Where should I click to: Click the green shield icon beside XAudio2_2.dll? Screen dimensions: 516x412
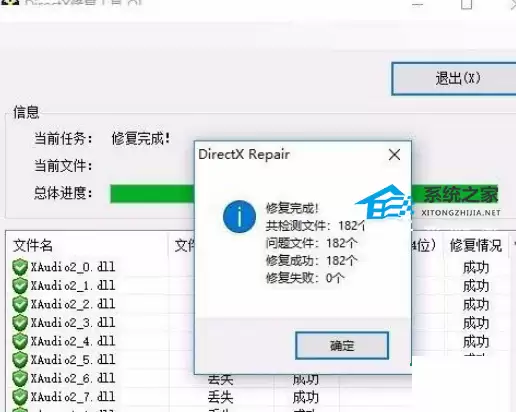(20, 304)
